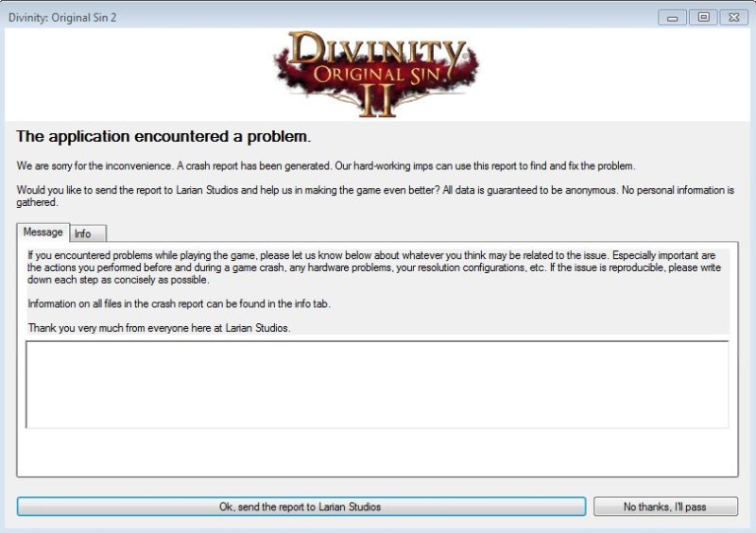Click the sorry for the inconvenience sentence

[x=326, y=166]
